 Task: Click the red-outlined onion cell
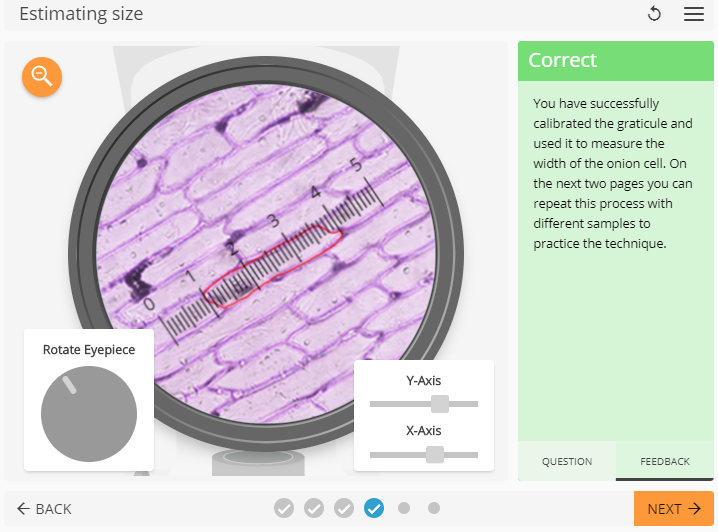pyautogui.click(x=272, y=266)
